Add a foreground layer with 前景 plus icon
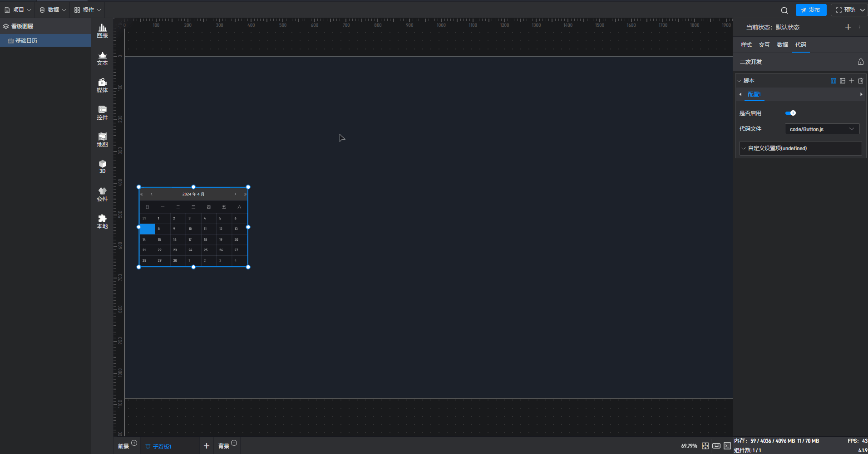Viewport: 868px width, 454px height. click(134, 443)
